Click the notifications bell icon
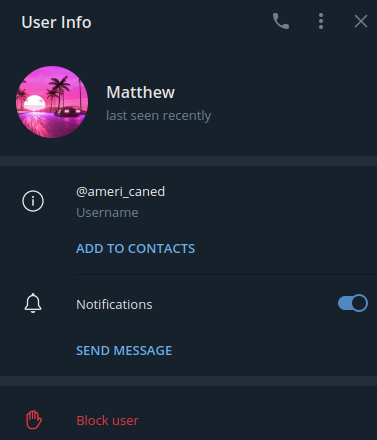The width and height of the screenshot is (377, 440). pyautogui.click(x=33, y=303)
